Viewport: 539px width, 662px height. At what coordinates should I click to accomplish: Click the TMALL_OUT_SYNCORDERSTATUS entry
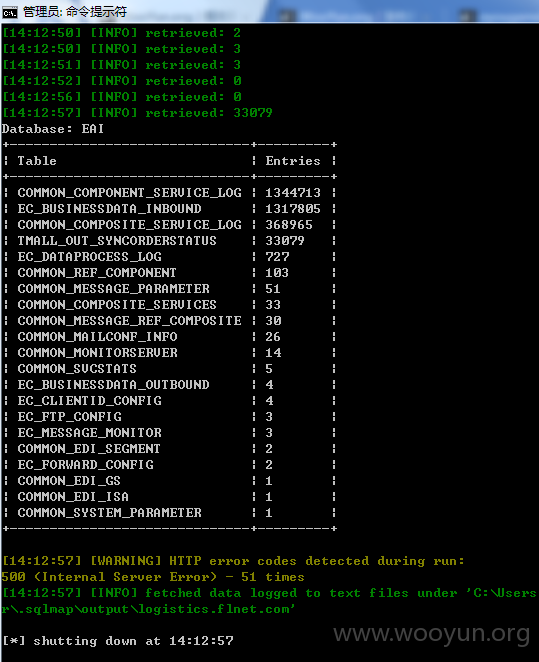(117, 241)
